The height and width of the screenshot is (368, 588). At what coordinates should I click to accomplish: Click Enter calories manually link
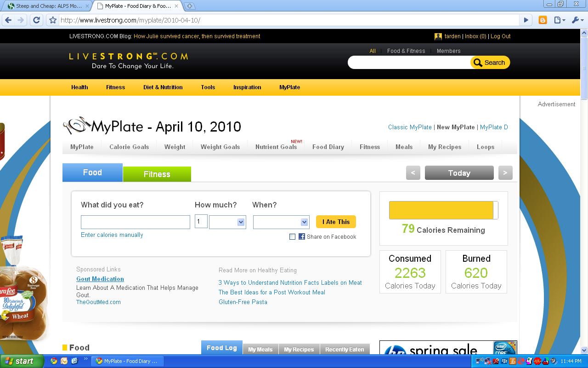[112, 235]
